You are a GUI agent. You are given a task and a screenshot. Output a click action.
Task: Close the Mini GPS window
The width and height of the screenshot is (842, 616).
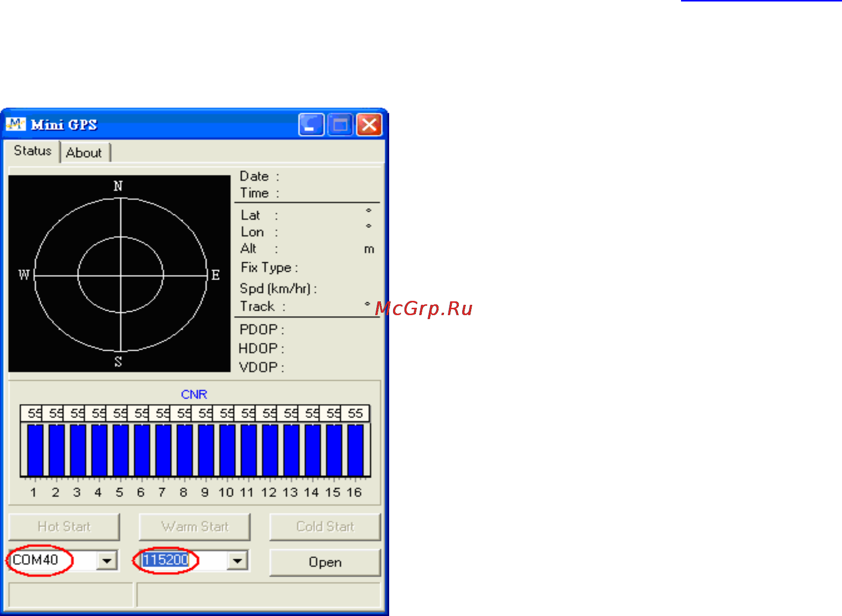[x=369, y=124]
